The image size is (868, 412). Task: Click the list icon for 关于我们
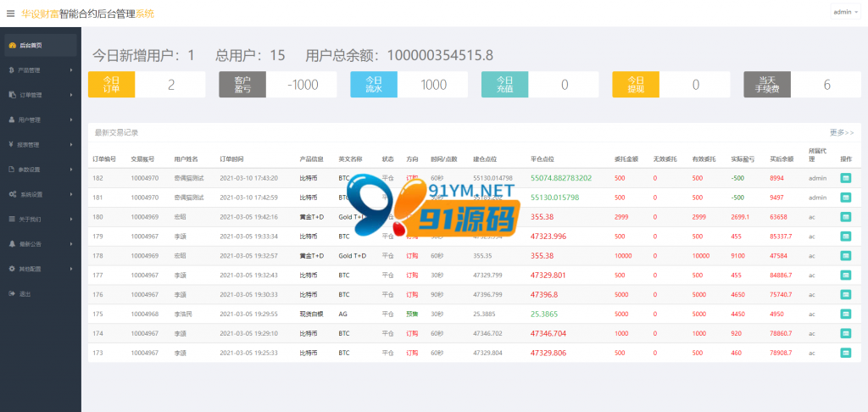click(x=12, y=219)
